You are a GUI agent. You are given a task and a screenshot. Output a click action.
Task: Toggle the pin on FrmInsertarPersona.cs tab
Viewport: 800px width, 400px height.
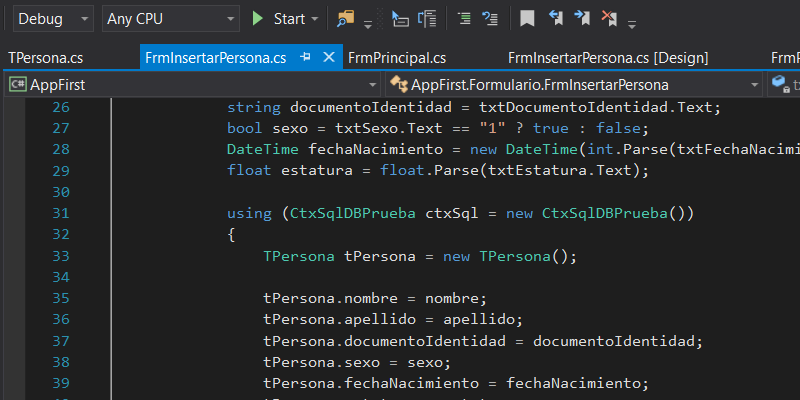pos(306,58)
